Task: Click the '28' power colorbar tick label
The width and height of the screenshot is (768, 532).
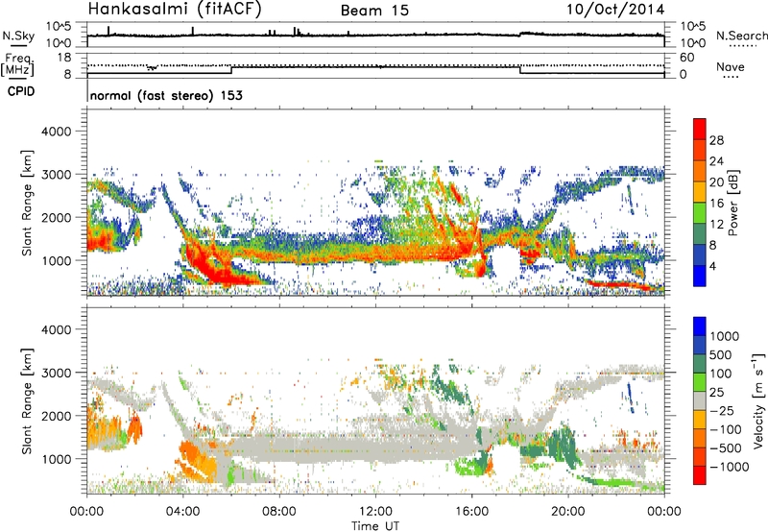Action: 716,140
